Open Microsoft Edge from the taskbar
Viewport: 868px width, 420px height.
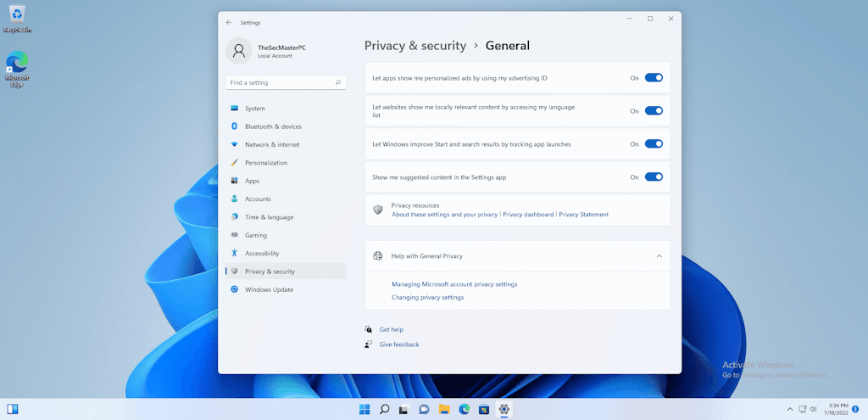464,410
